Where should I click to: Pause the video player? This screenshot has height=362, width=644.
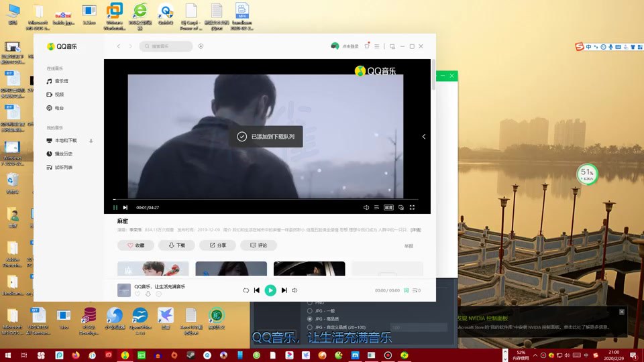(x=115, y=208)
